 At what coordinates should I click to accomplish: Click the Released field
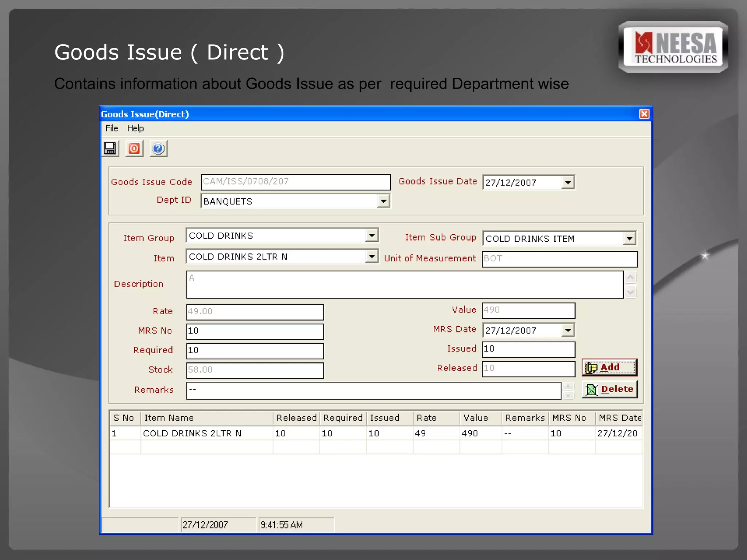[529, 369]
